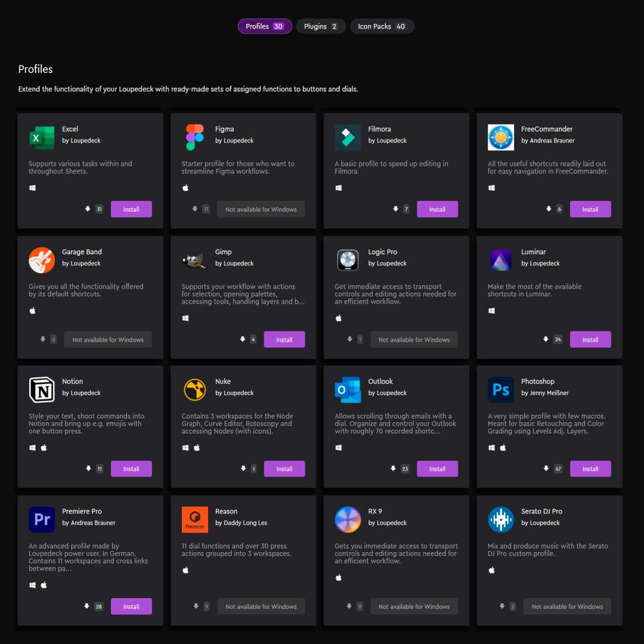Click the download count 28 on Premiere Pro card
644x644 pixels.
[98, 606]
